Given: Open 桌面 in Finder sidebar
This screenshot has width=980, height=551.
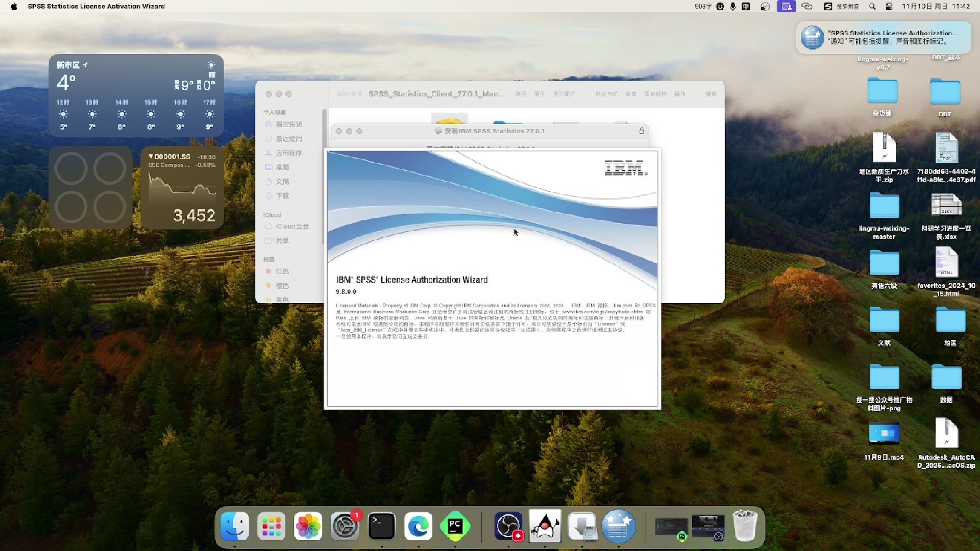Looking at the screenshot, I should click(282, 167).
